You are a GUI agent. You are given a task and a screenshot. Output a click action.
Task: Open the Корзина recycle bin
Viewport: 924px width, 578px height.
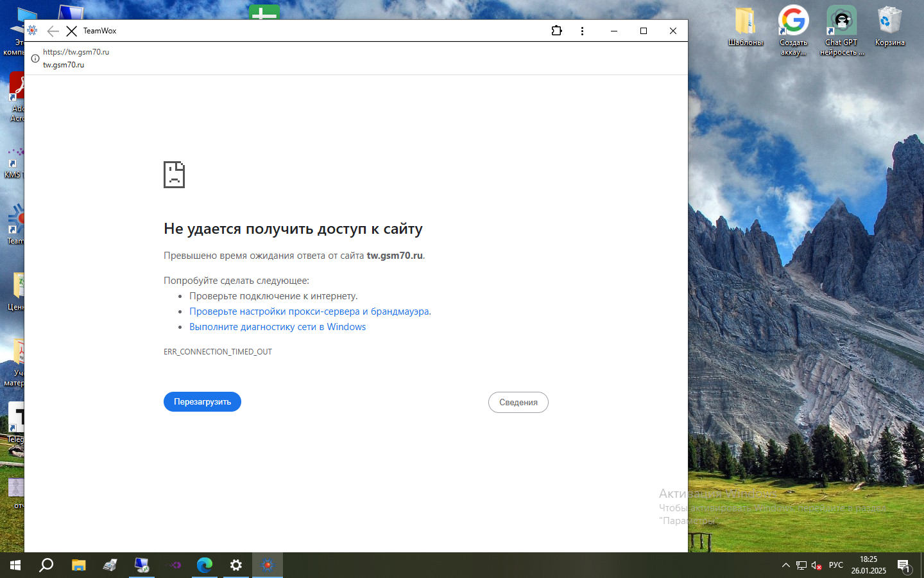(x=889, y=26)
